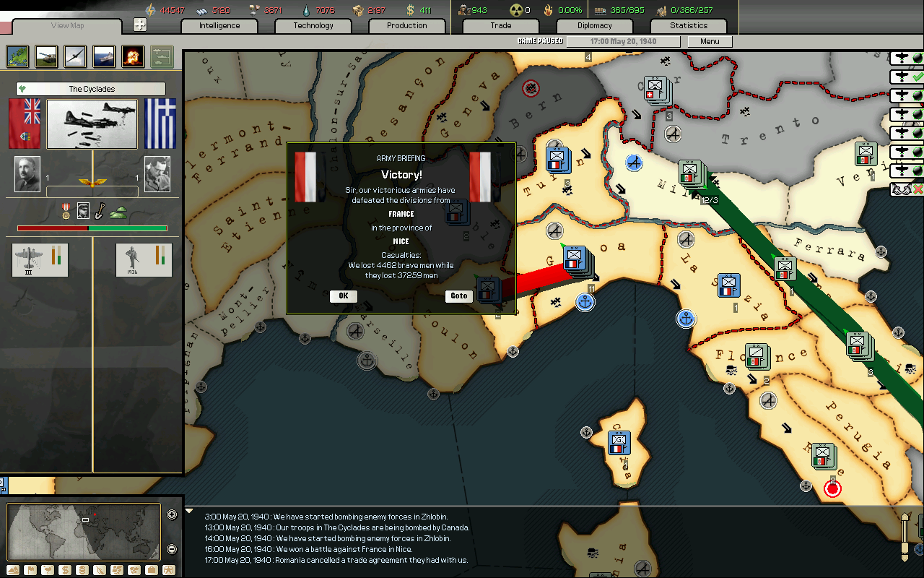924x578 pixels.
Task: Select the Italian unit counter in Venice
Action: pyautogui.click(x=866, y=155)
